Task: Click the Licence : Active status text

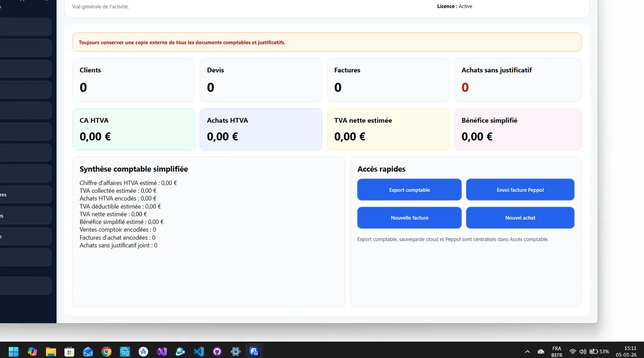Action: click(x=454, y=6)
